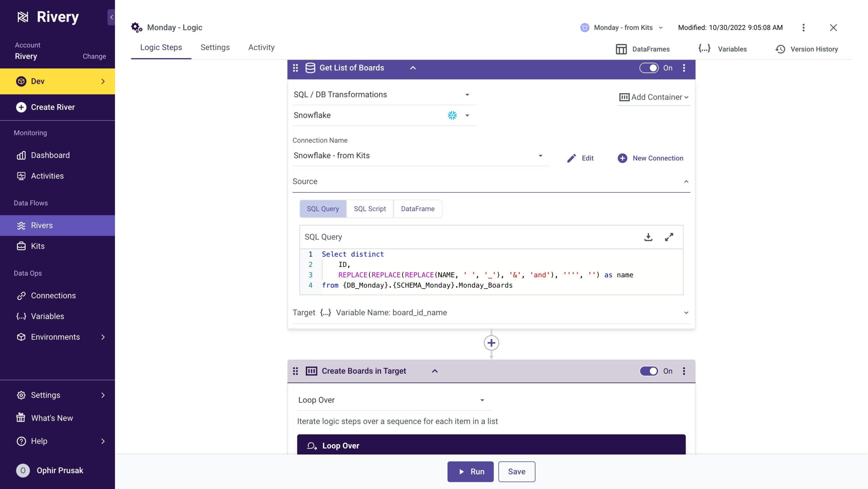Toggle off Get List of Boards step
868x489 pixels.
tap(649, 68)
